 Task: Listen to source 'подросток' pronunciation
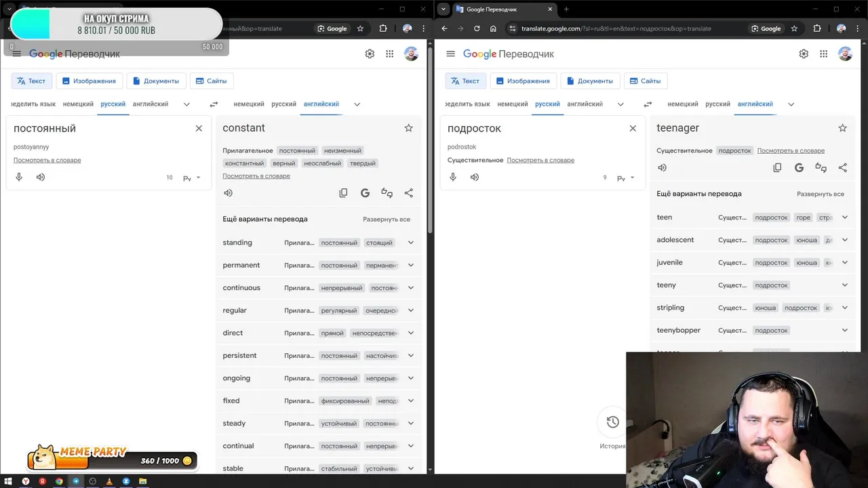click(x=475, y=177)
